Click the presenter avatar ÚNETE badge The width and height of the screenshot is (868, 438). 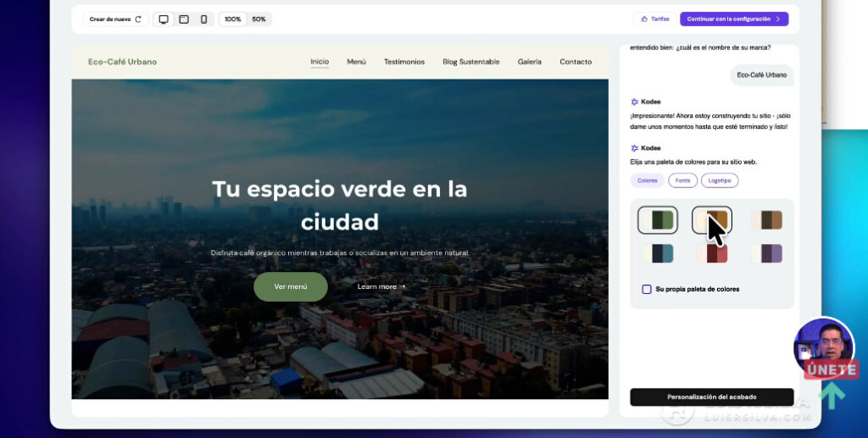click(x=832, y=369)
